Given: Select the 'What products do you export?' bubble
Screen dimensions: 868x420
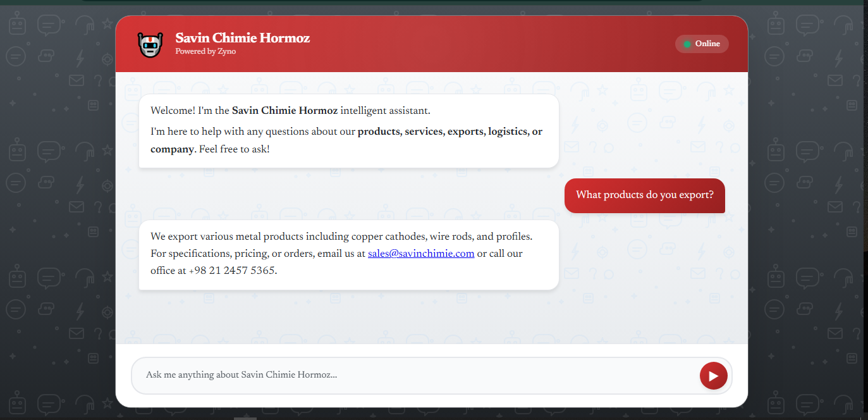Looking at the screenshot, I should tap(644, 195).
